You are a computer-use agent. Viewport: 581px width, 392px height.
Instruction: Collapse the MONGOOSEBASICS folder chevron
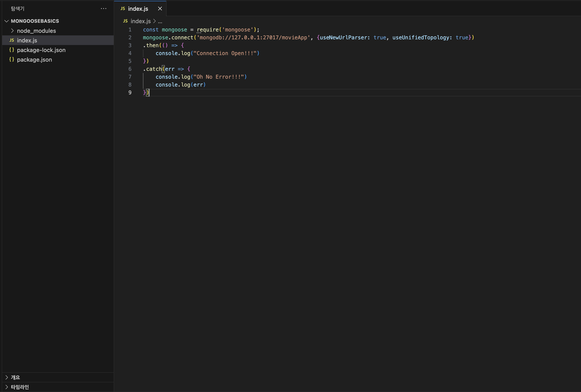[x=7, y=21]
